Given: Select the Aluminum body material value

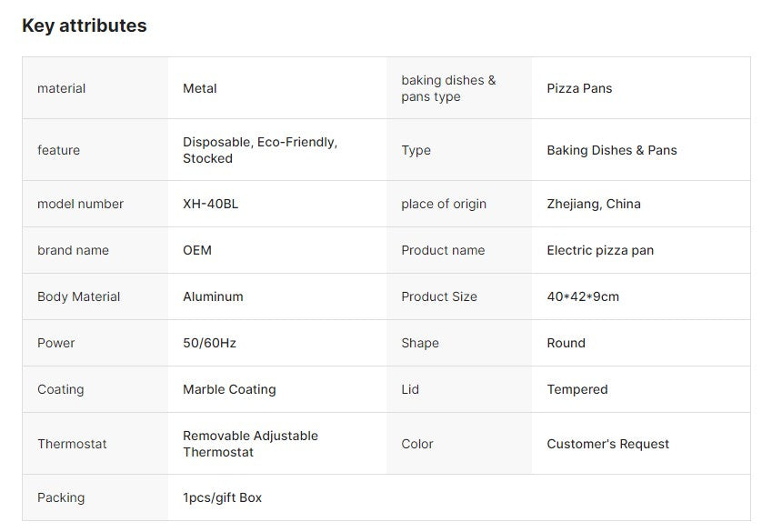Looking at the screenshot, I should click(x=213, y=296).
